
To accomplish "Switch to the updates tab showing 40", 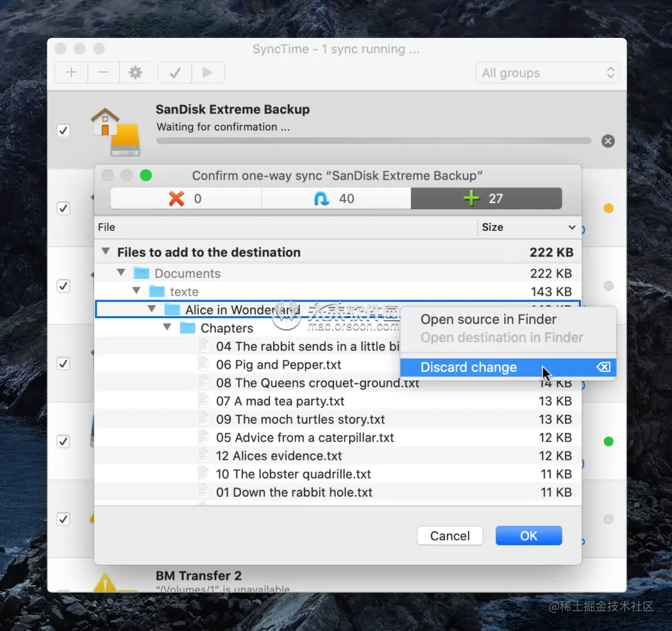I will tap(336, 198).
